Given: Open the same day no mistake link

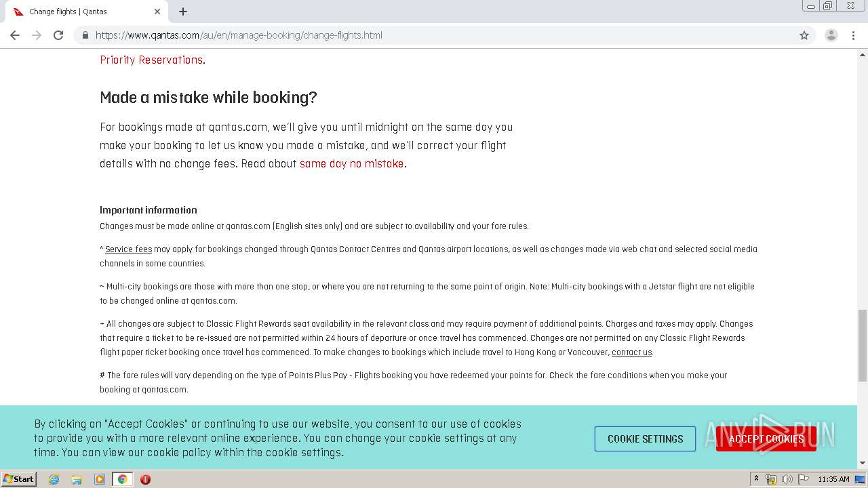Looking at the screenshot, I should (x=351, y=163).
